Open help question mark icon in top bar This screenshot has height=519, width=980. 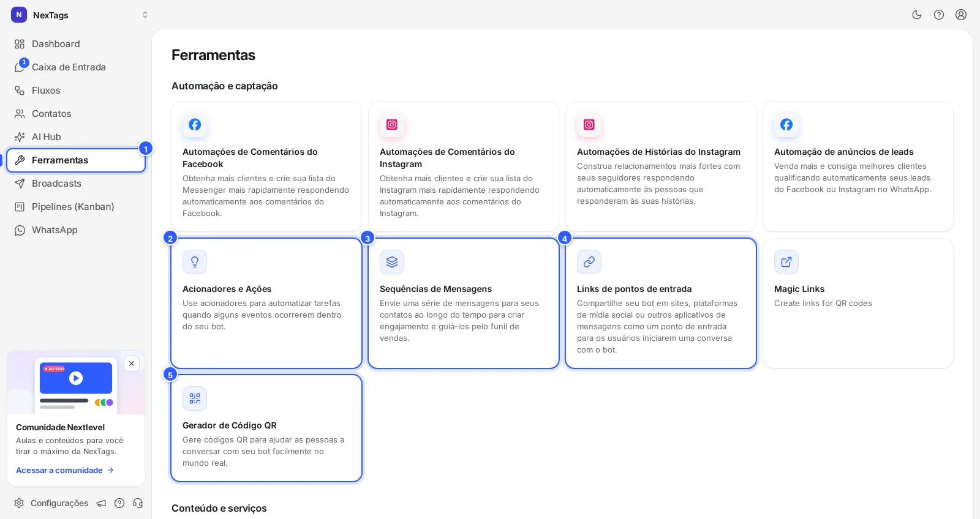(939, 15)
